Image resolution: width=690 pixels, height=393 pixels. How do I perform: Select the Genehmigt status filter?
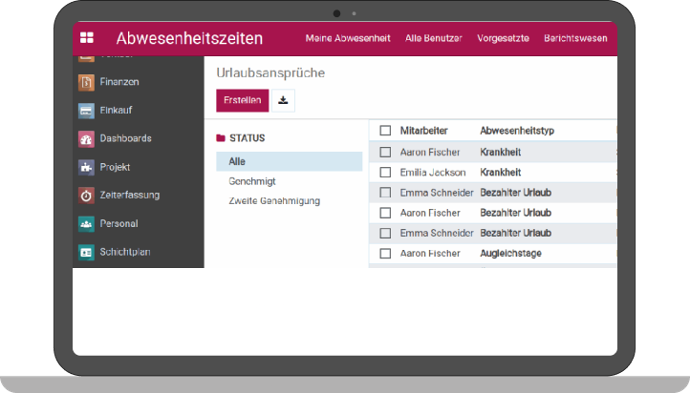coord(252,181)
